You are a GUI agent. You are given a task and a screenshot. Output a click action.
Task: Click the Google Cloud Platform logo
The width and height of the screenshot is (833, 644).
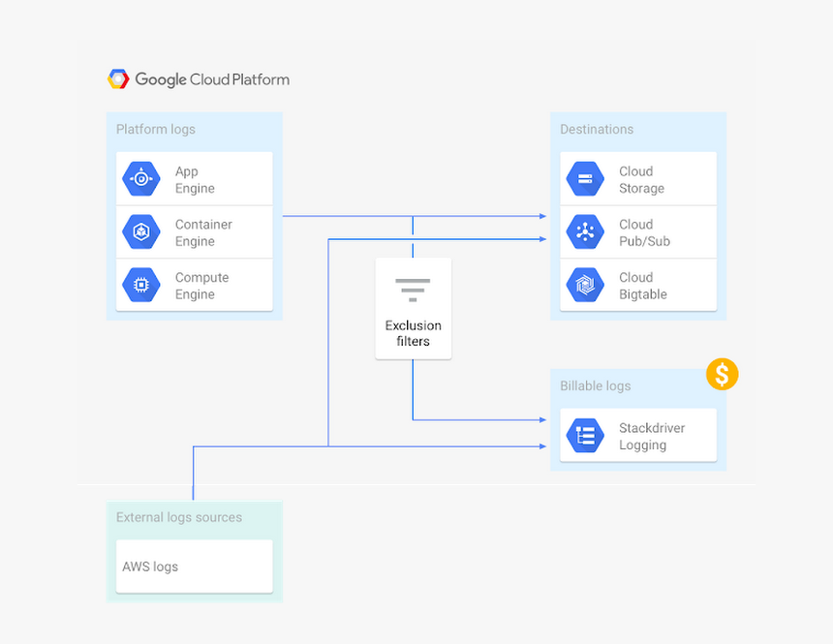click(x=198, y=78)
